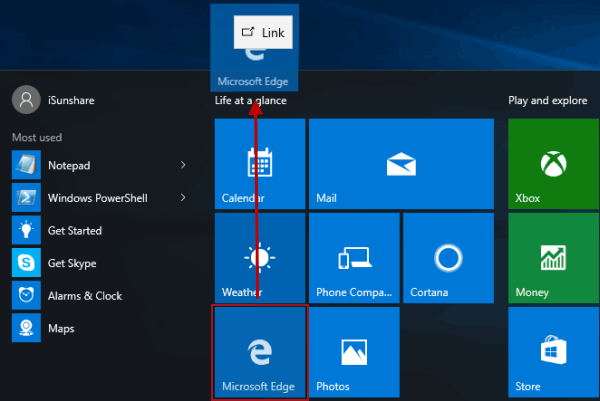Click the Alarms & Clock label
This screenshot has height=401, width=600.
[x=85, y=296]
